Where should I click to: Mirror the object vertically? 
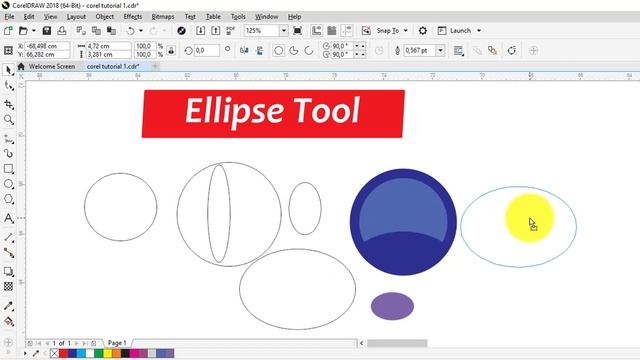tap(260, 50)
